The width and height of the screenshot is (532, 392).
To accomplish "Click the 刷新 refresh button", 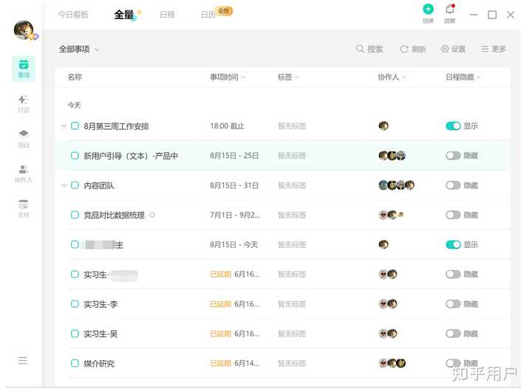I will [413, 49].
